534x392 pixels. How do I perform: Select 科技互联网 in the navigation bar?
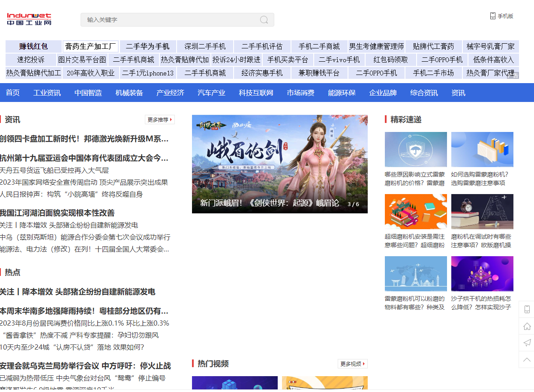click(256, 93)
